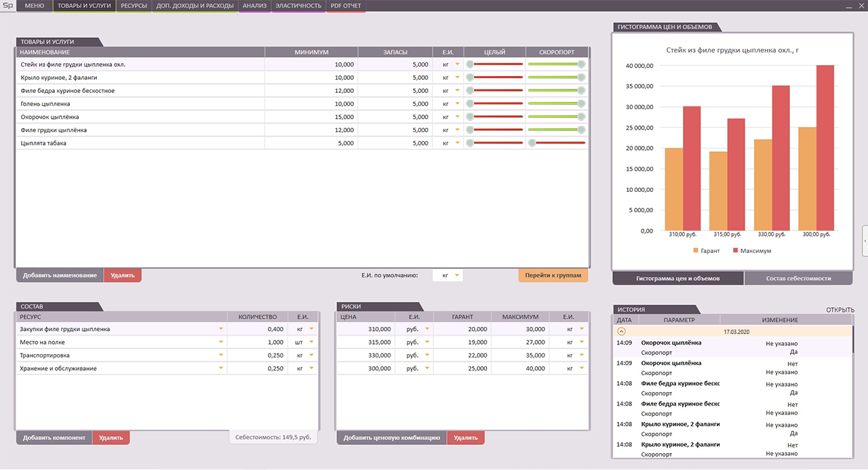Click the red Максимум legend marker
Screen dimensions: 868x470
[x=735, y=251]
